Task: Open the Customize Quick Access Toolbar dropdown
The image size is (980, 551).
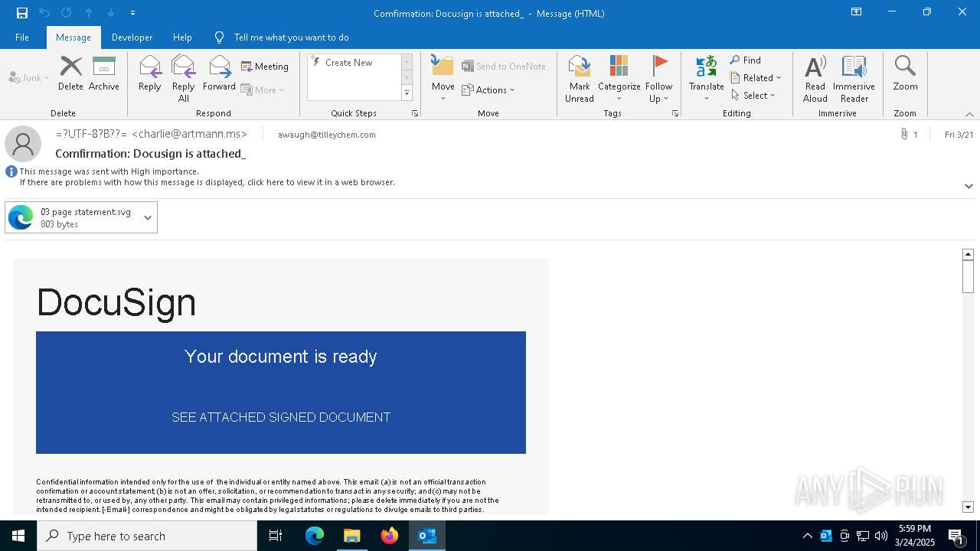Action: click(x=132, y=13)
